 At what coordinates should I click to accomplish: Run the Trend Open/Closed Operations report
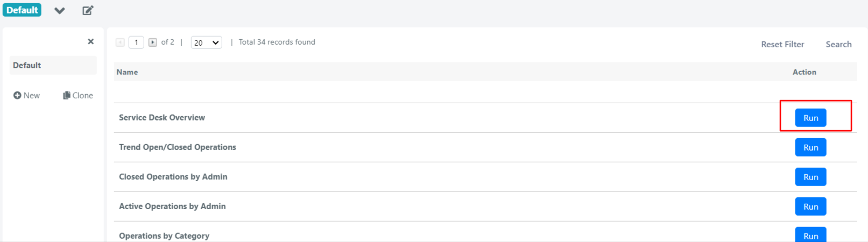click(810, 147)
